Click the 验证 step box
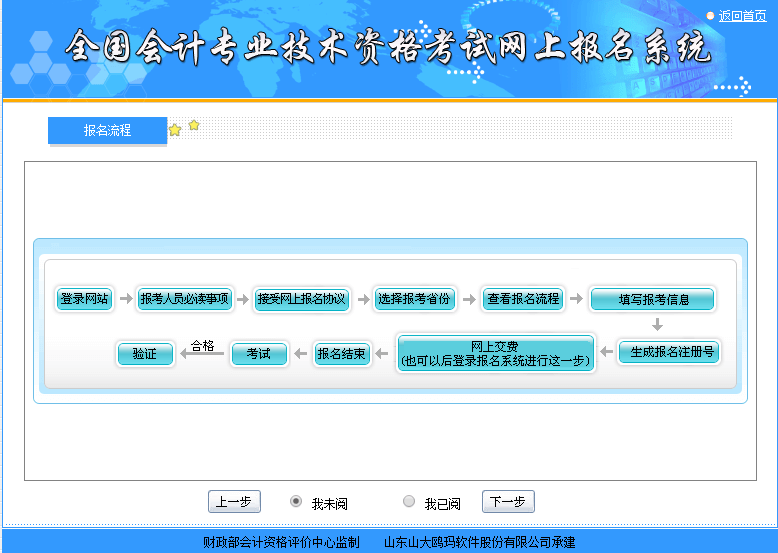This screenshot has height=553, width=778. 145,353
